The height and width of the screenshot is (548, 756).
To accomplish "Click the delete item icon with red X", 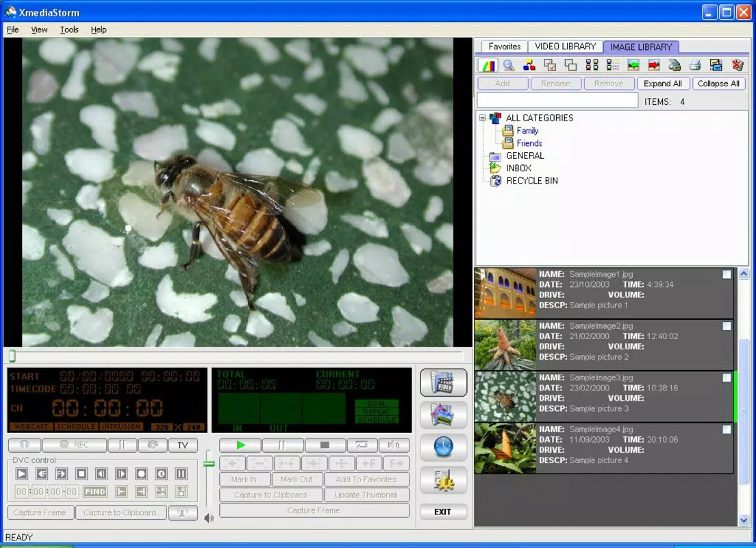I will tap(738, 65).
